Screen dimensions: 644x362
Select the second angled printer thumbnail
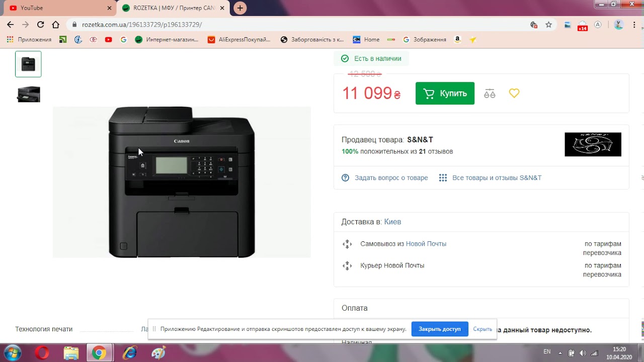(x=28, y=94)
